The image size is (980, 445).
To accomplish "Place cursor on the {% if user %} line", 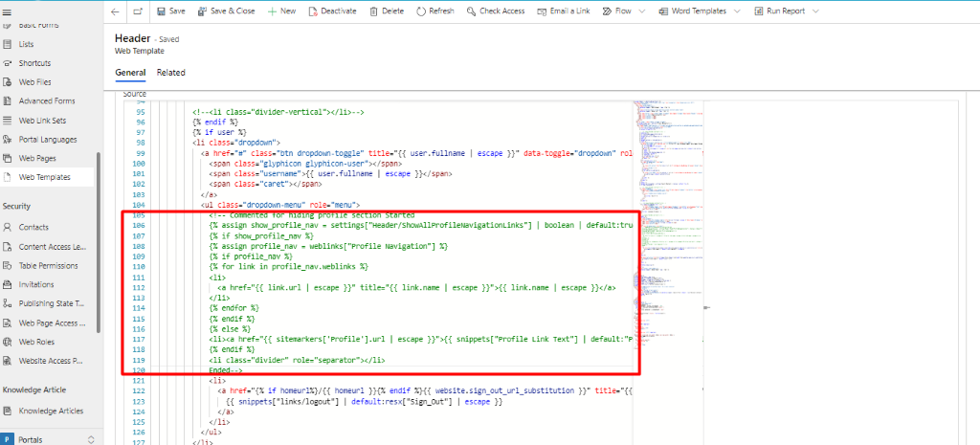I will coord(219,132).
